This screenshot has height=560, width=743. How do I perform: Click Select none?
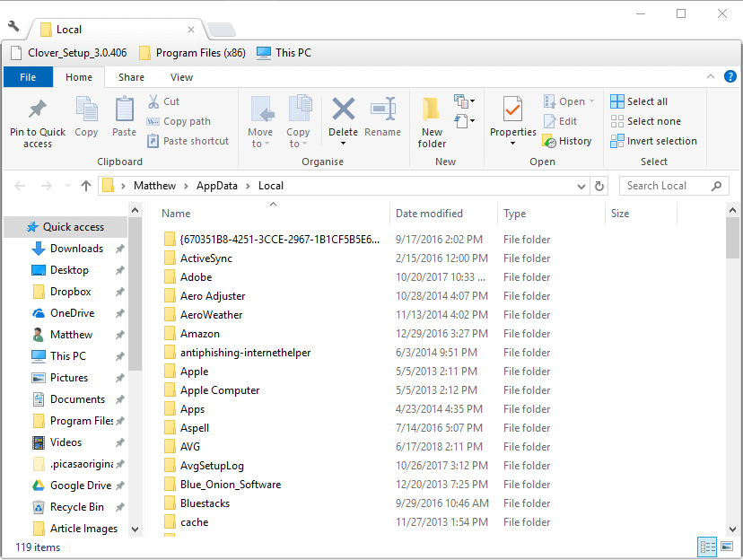[x=645, y=121]
